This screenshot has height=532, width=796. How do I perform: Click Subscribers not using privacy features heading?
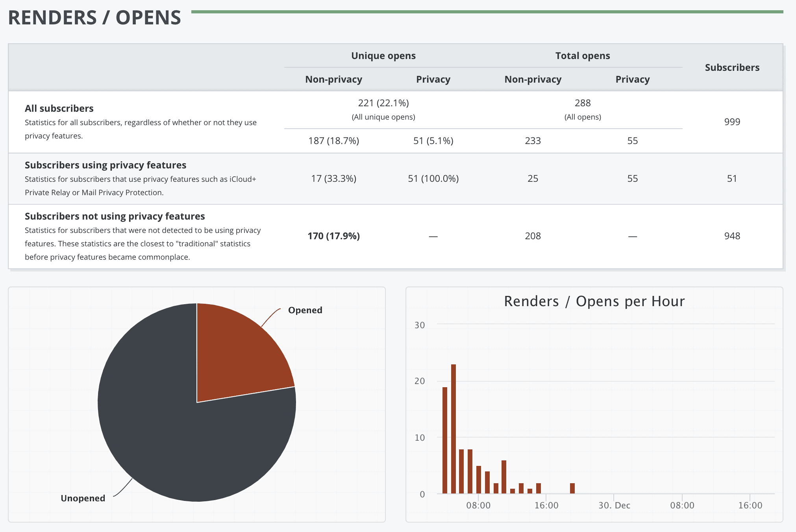115,216
